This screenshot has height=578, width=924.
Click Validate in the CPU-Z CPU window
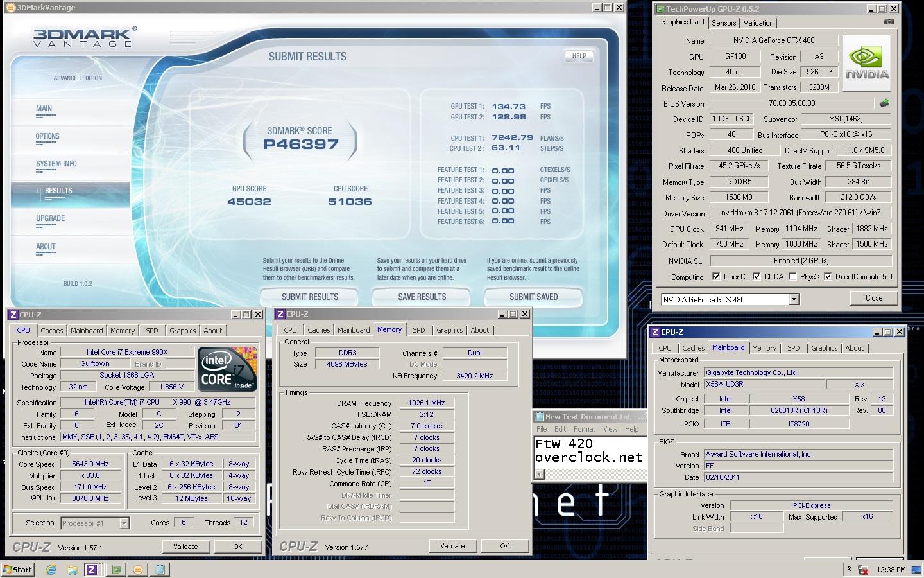point(185,547)
